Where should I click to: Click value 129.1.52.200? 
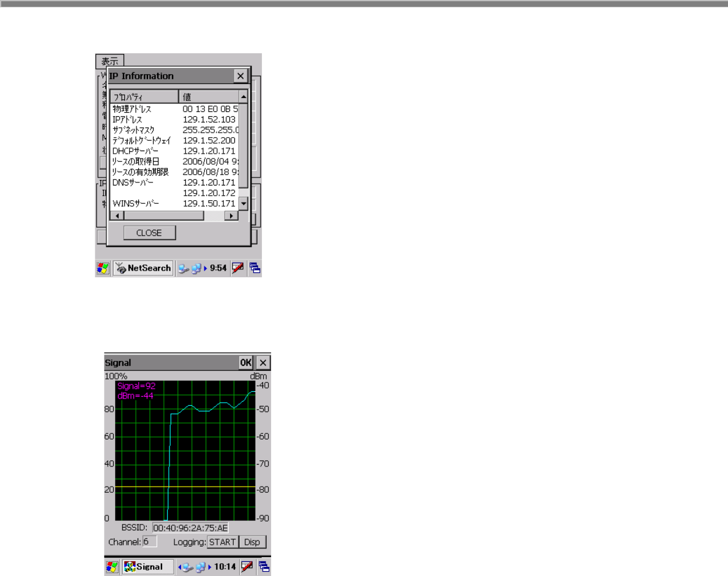(x=209, y=140)
